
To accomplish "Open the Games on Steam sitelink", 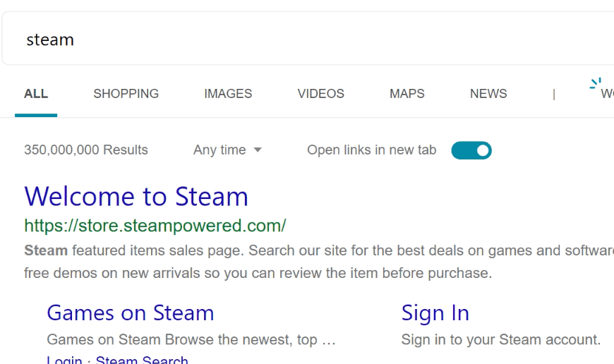I will point(131,313).
